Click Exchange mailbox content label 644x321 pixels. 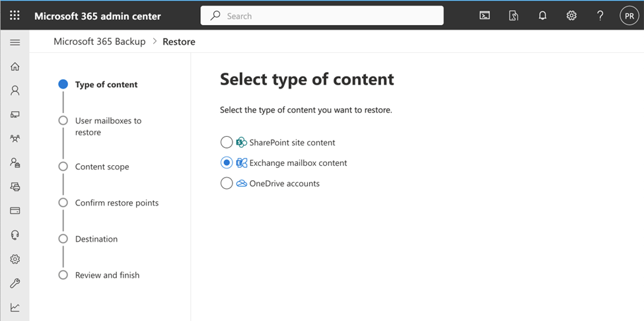[298, 163]
